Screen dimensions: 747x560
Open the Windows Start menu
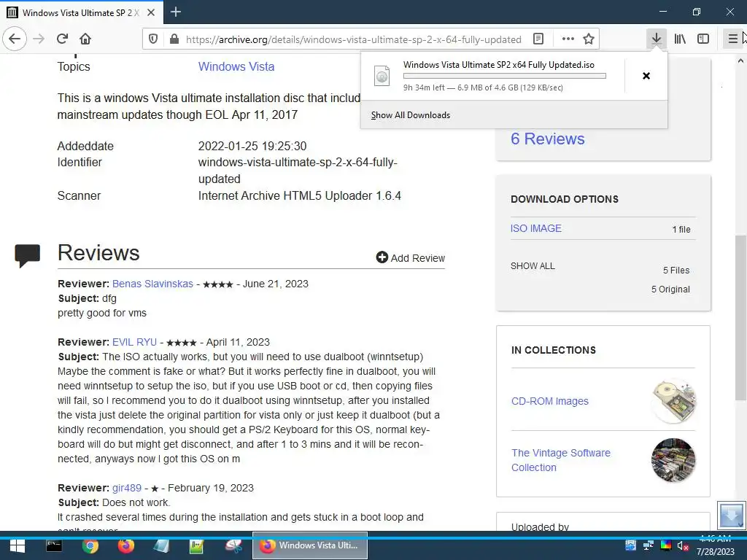coord(18,545)
